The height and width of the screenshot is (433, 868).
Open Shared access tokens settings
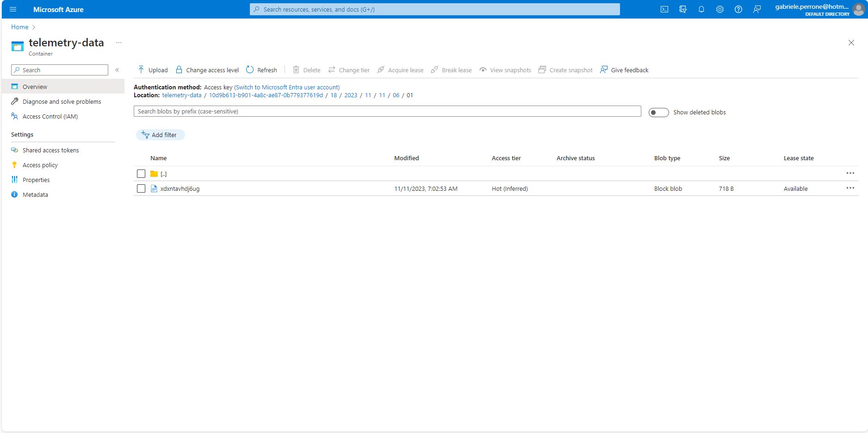pyautogui.click(x=50, y=150)
